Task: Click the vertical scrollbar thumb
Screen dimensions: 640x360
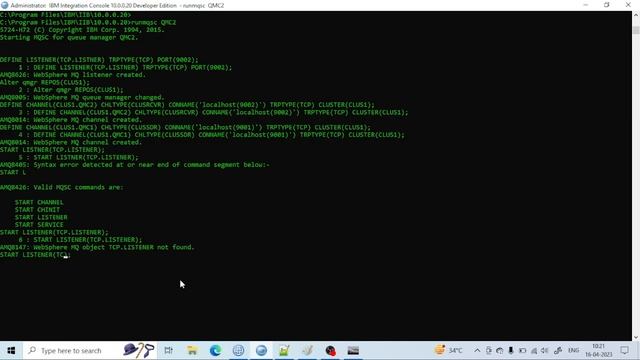Action: (636, 30)
